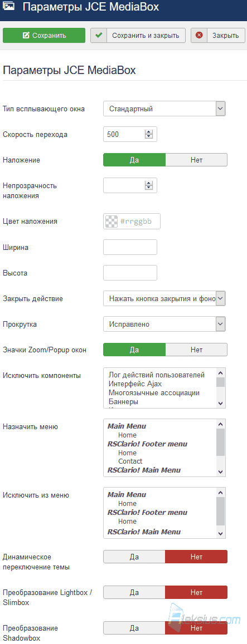Select Интерфейс Ajax in components list
The height and width of the screenshot is (644, 247).
[135, 384]
